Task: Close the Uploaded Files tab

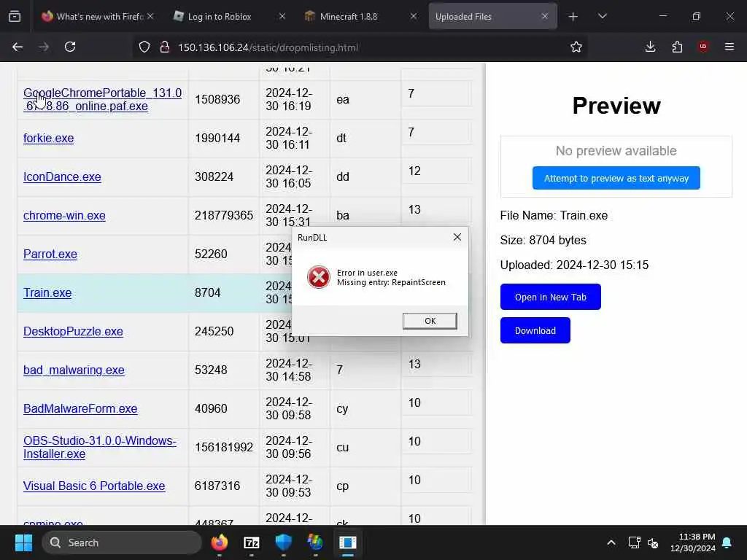Action: 544,16
